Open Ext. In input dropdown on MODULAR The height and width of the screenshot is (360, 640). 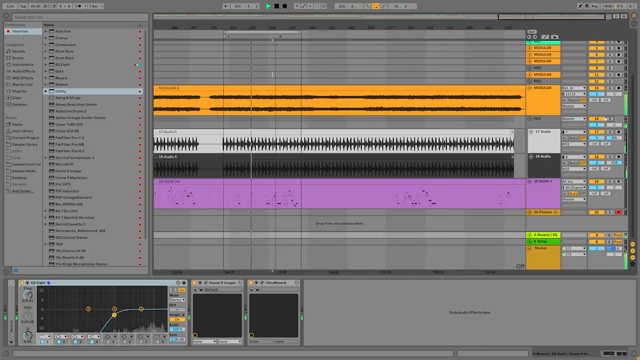click(x=574, y=88)
